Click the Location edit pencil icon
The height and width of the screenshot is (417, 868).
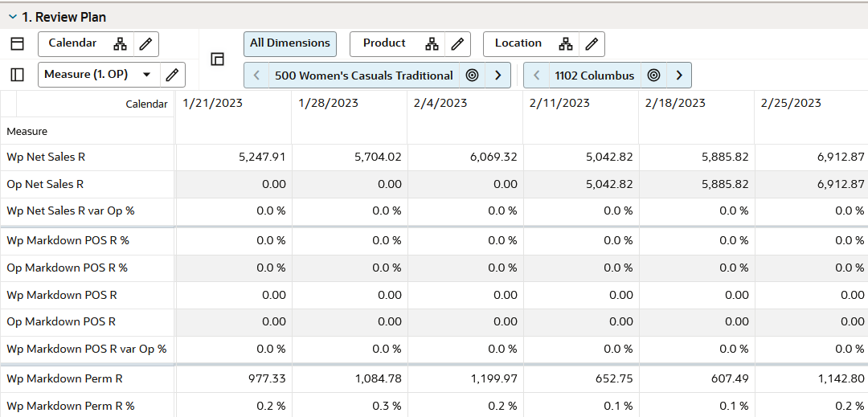[x=591, y=44]
